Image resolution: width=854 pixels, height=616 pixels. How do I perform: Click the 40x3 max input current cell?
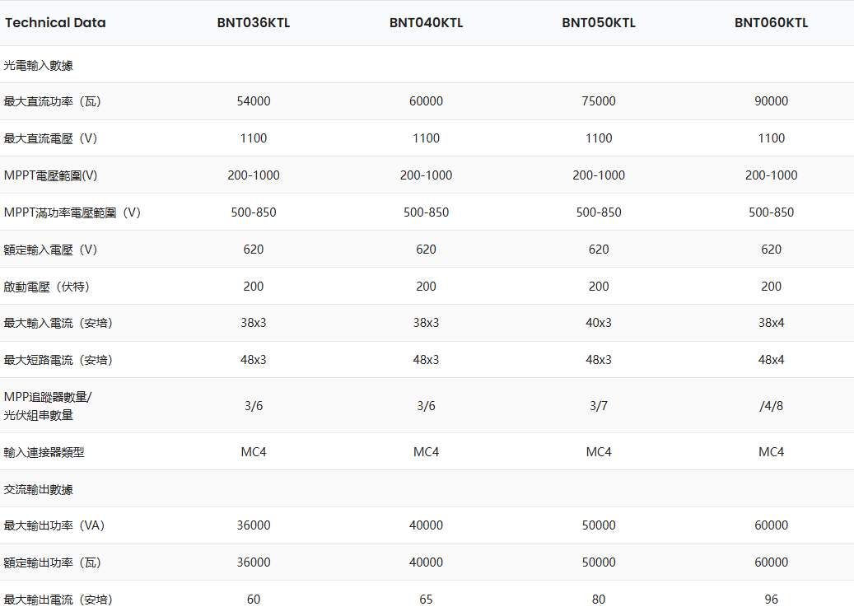[599, 323]
